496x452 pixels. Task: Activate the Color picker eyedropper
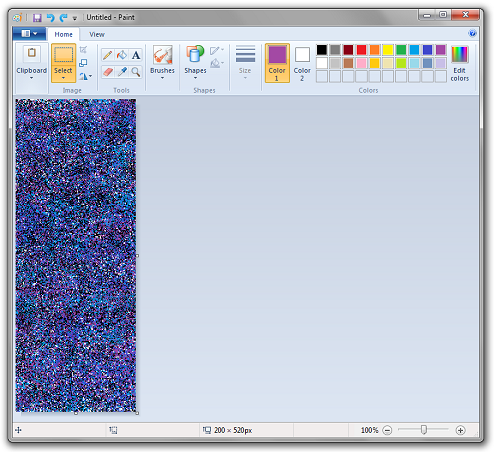[x=122, y=72]
